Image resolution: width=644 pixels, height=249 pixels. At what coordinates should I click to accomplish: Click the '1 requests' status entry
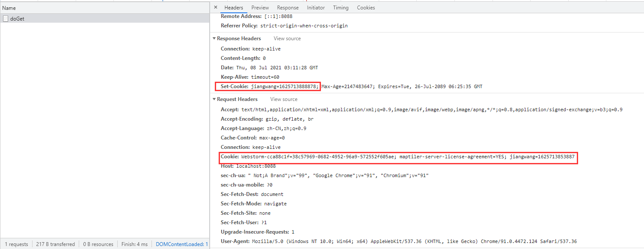16,244
